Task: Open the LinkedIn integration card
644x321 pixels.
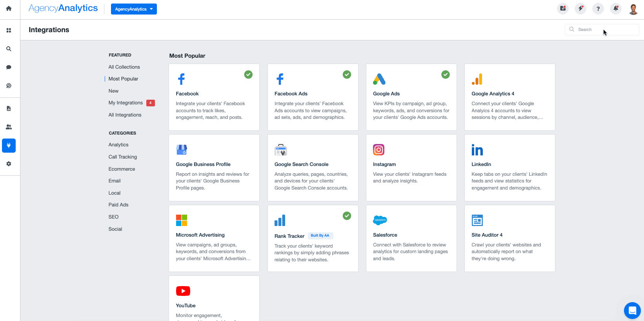Action: click(x=509, y=168)
